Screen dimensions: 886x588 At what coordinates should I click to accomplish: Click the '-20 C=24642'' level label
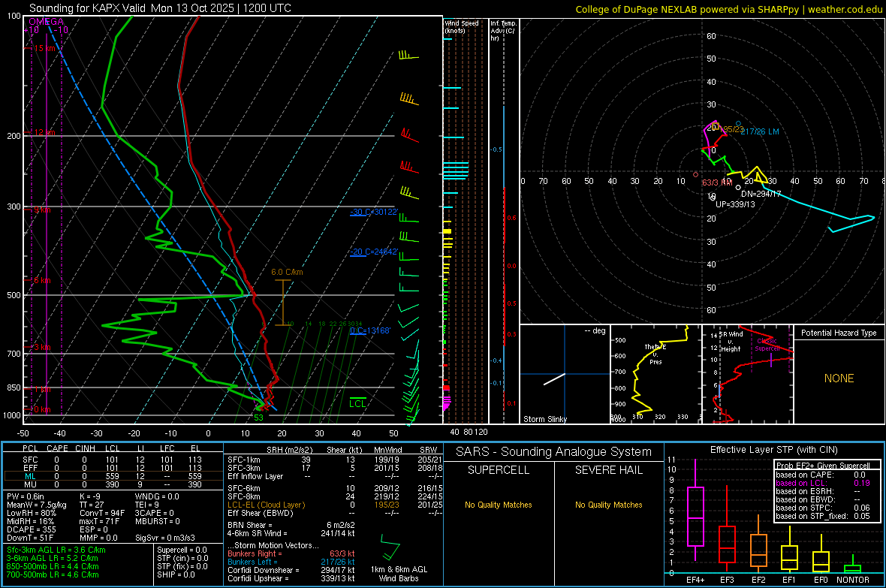(x=374, y=252)
